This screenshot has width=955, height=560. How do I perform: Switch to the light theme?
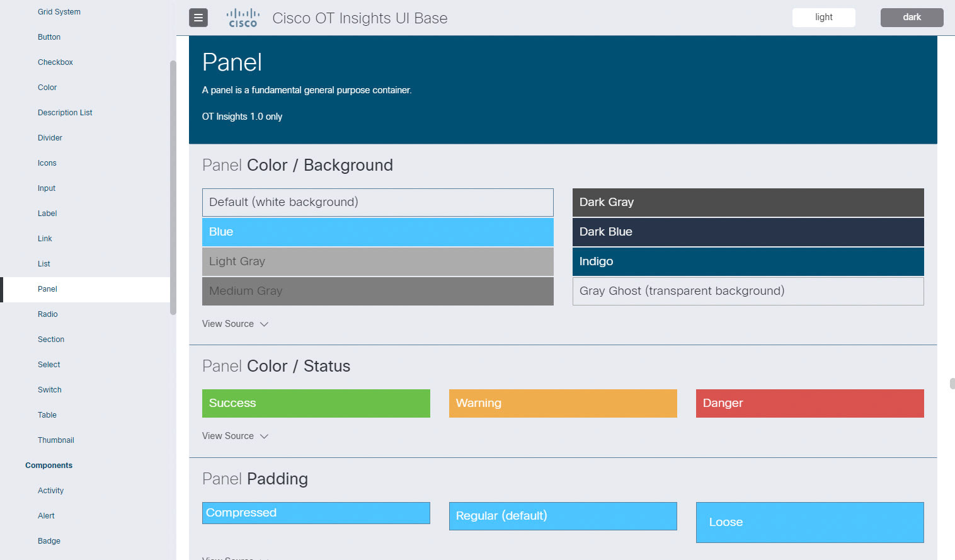pos(823,18)
